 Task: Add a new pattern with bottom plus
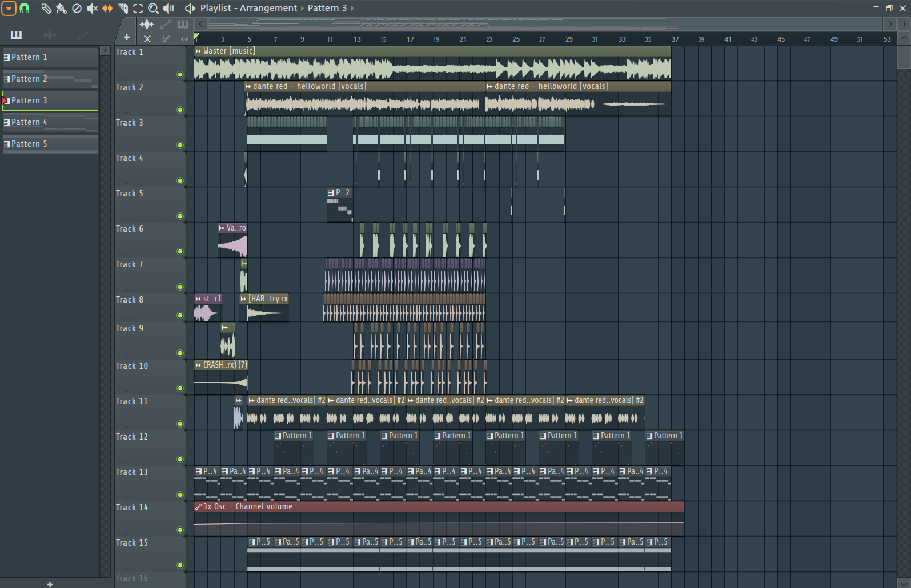click(50, 583)
